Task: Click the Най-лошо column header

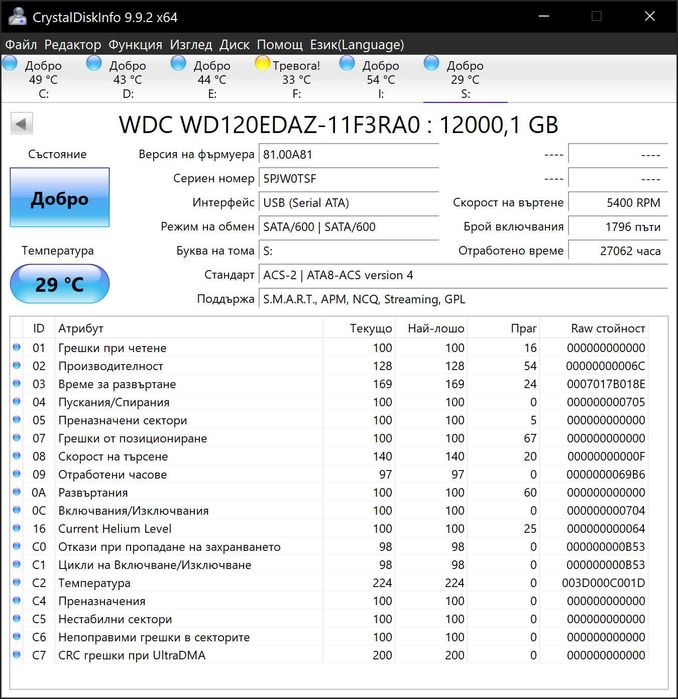Action: tap(431, 329)
